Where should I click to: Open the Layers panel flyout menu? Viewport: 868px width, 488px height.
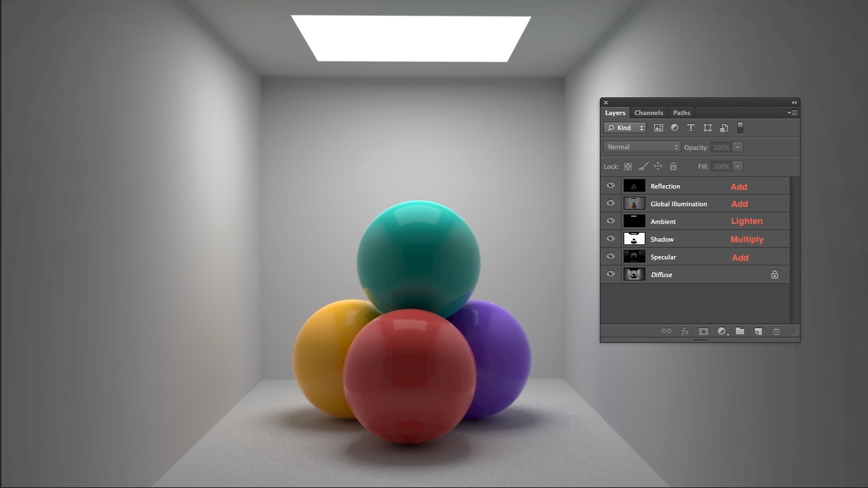[x=792, y=113]
